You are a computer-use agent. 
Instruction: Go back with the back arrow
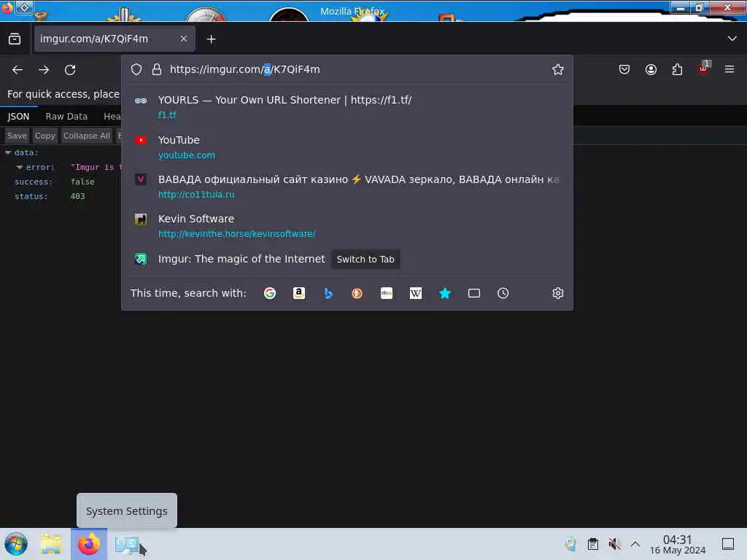(18, 70)
